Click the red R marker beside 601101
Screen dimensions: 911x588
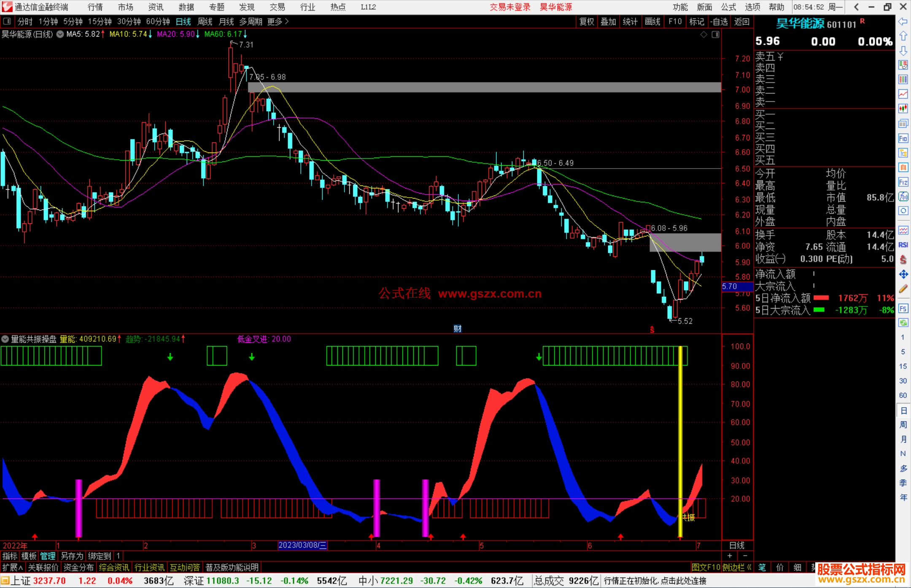click(862, 21)
